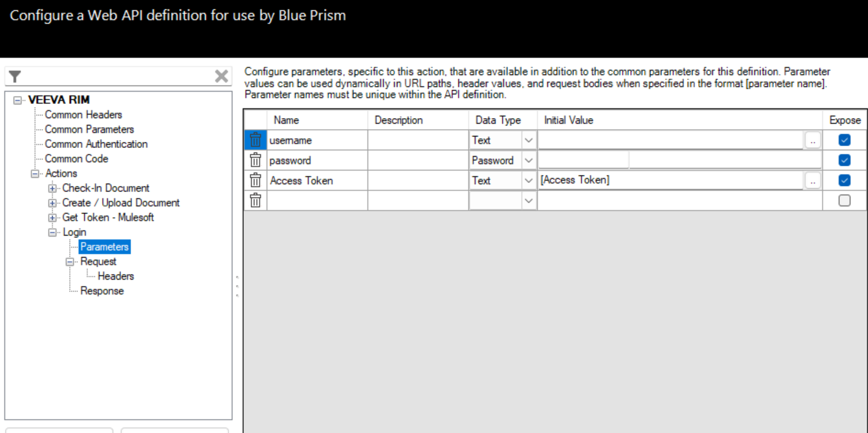Click Description cell for Access Token
The width and height of the screenshot is (868, 433).
[418, 180]
